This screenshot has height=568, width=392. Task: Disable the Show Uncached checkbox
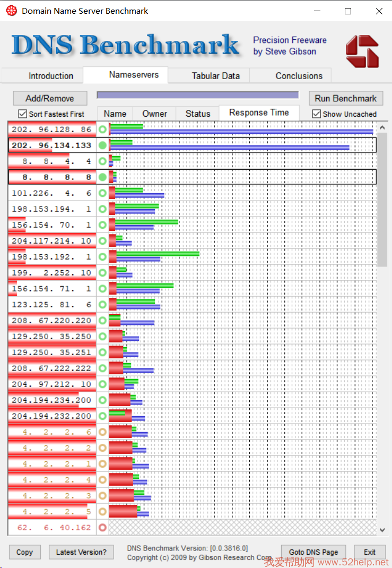pos(317,114)
